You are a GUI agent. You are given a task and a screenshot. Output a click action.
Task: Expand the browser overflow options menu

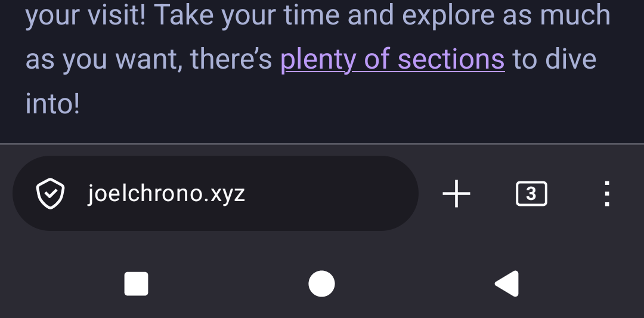pos(606,194)
